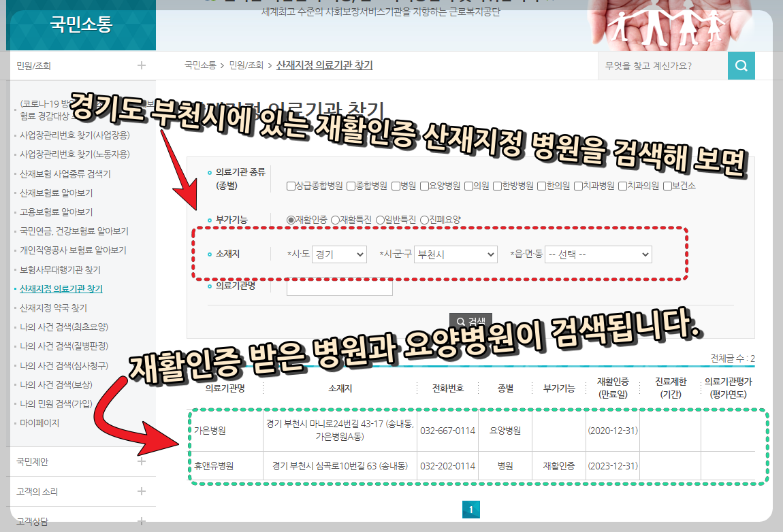The width and height of the screenshot is (783, 532).
Task: Open the 시·군·구 dropdown showing 부천시
Action: click(x=455, y=254)
